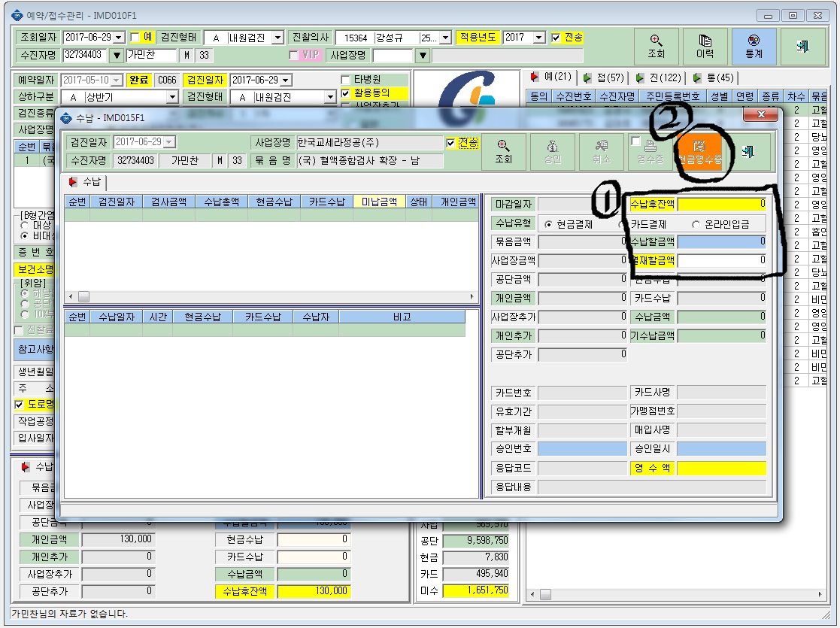This screenshot has width=840, height=628.
Task: Expand the 적용년도 2017 dropdown
Action: 539,38
